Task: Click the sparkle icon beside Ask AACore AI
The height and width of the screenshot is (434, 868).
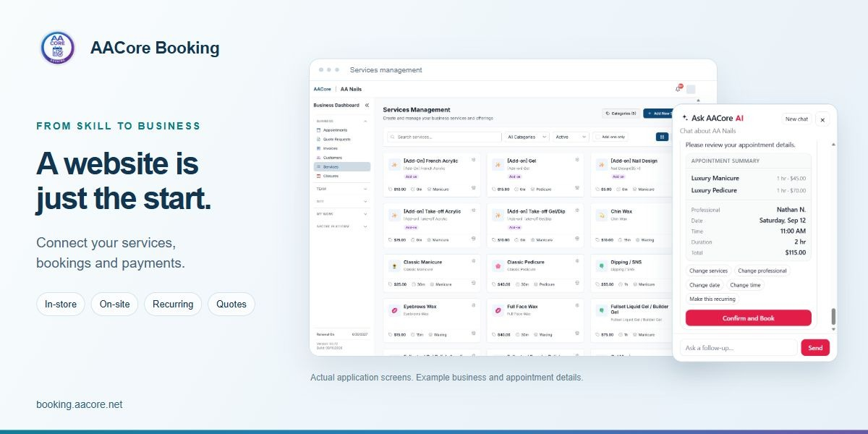Action: coord(685,118)
